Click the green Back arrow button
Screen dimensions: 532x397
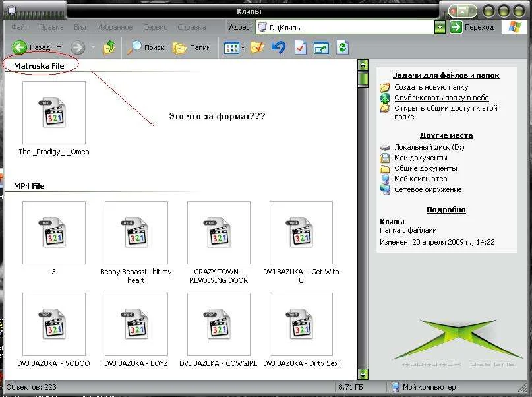coord(19,47)
